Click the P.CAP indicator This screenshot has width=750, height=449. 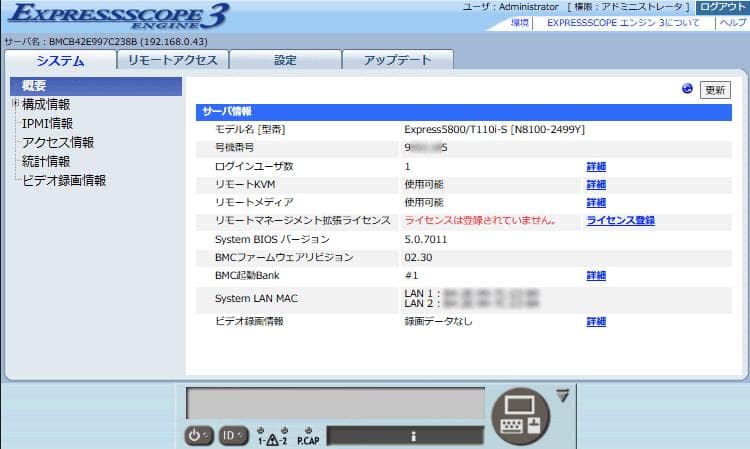308,437
